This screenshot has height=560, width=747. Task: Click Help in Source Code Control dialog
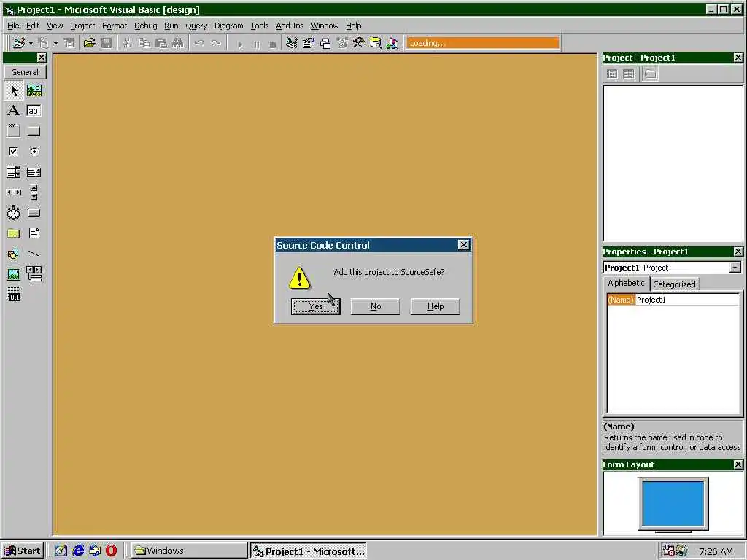point(436,306)
